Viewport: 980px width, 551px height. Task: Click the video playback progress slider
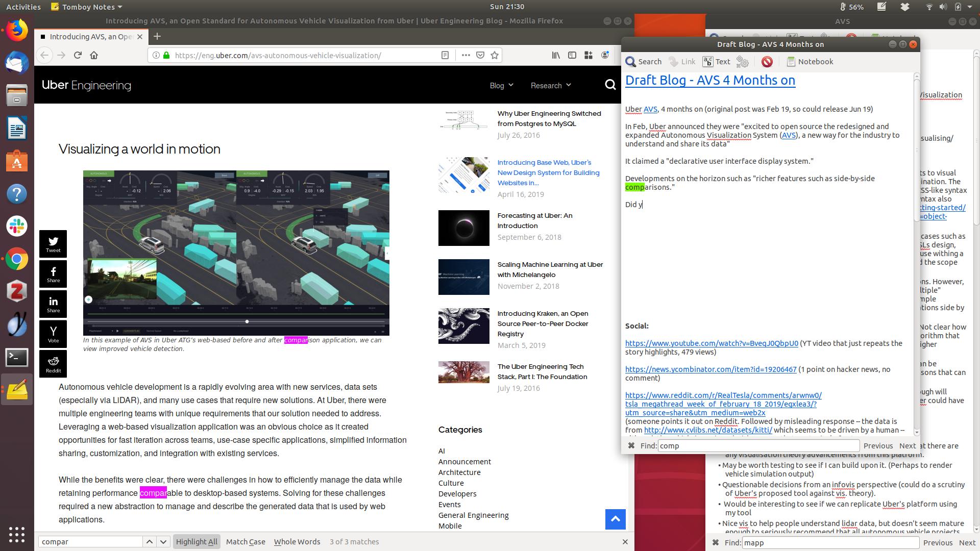point(247,321)
